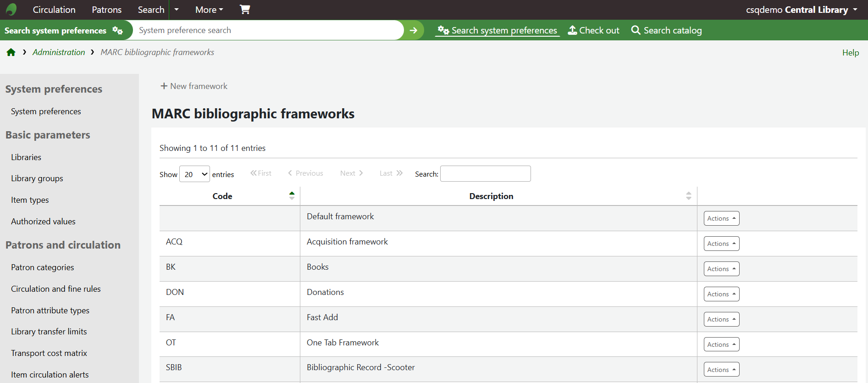
Task: Sort table by Description column arrows
Action: pos(688,196)
